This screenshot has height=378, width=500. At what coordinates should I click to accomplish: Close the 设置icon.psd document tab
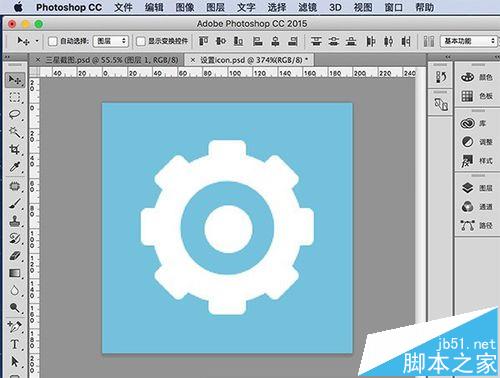(x=193, y=60)
